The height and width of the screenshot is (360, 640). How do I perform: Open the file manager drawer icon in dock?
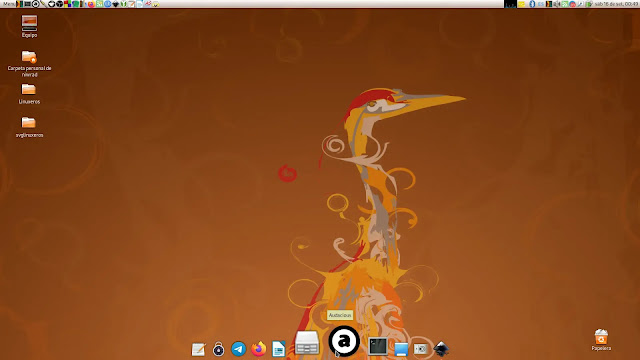(307, 343)
